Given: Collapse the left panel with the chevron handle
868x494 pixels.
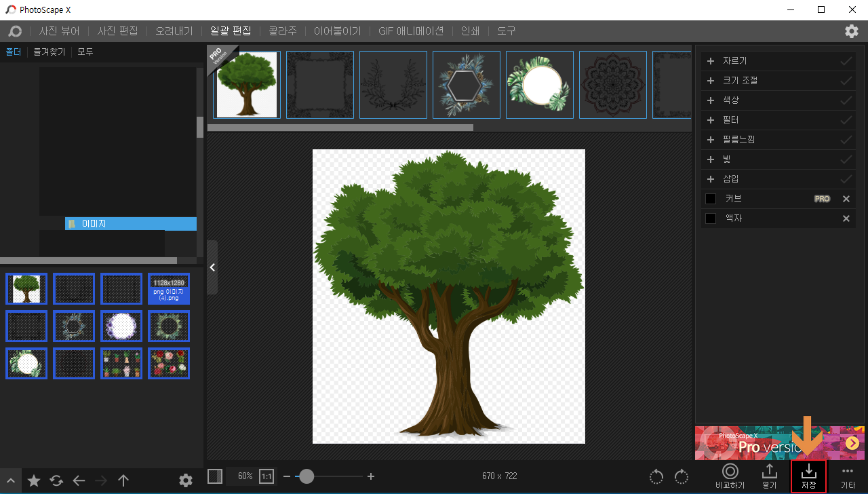Looking at the screenshot, I should coord(212,267).
